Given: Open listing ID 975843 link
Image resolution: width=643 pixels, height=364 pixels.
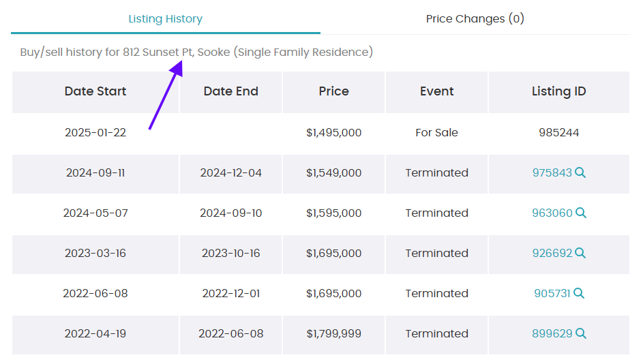Looking at the screenshot, I should click(x=552, y=172).
